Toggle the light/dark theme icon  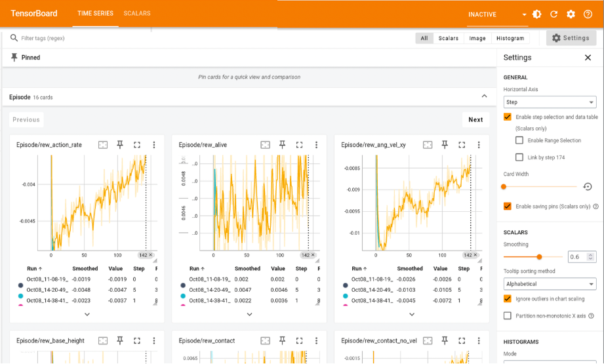click(x=536, y=14)
